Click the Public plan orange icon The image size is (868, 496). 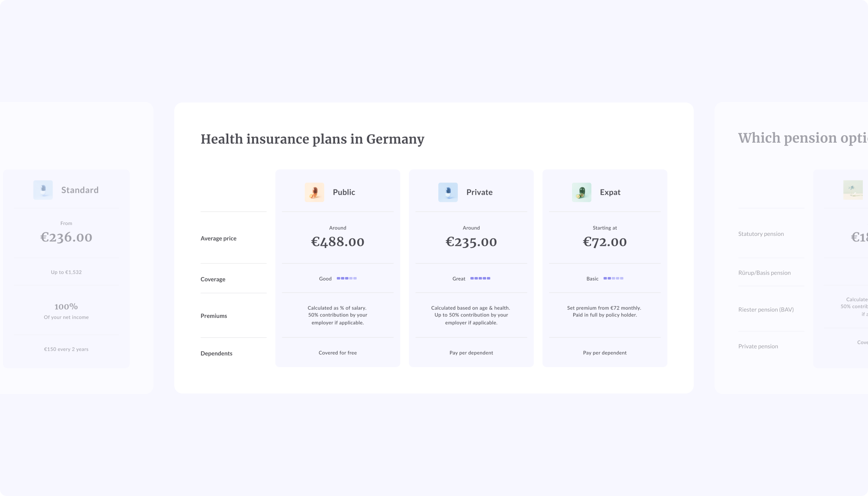pos(314,192)
